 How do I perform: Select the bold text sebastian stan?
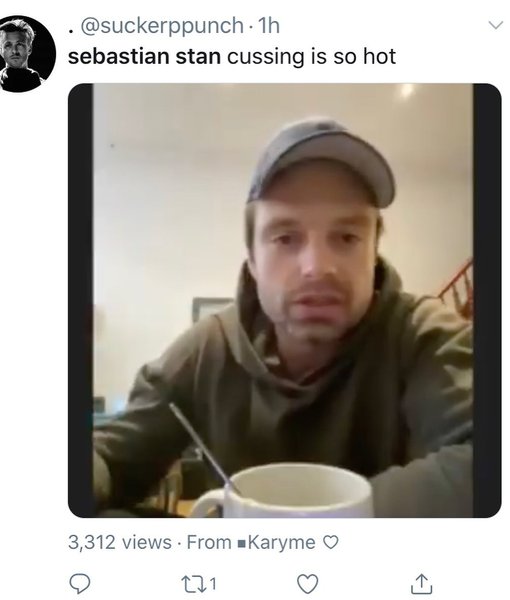pyautogui.click(x=144, y=57)
